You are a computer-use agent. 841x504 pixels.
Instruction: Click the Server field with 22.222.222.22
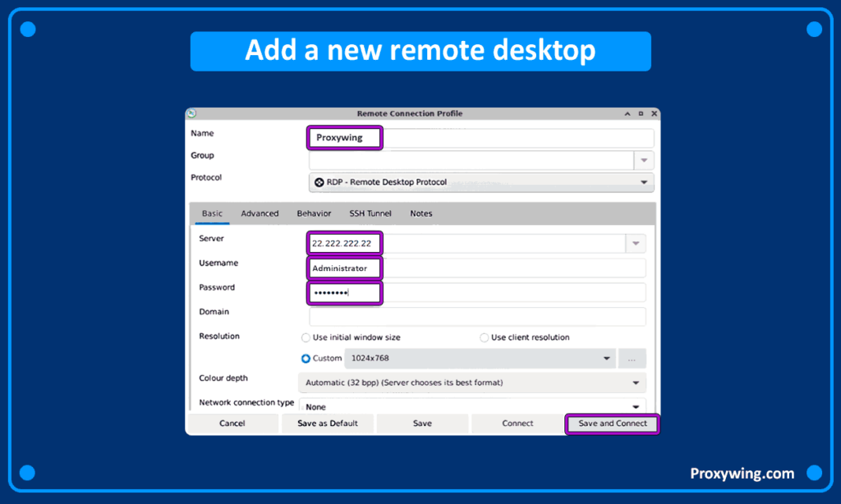467,244
